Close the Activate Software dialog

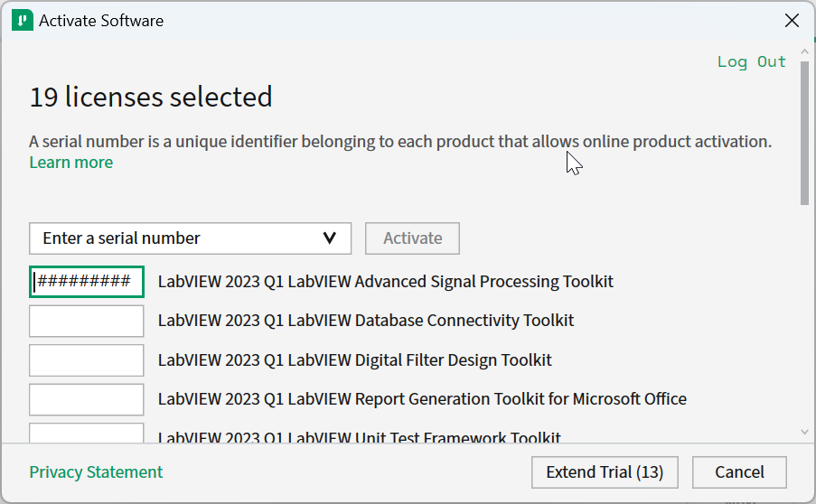pos(792,21)
